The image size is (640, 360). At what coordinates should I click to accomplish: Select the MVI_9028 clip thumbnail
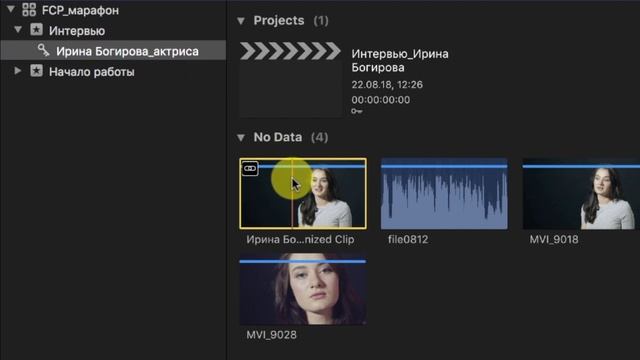pos(303,289)
